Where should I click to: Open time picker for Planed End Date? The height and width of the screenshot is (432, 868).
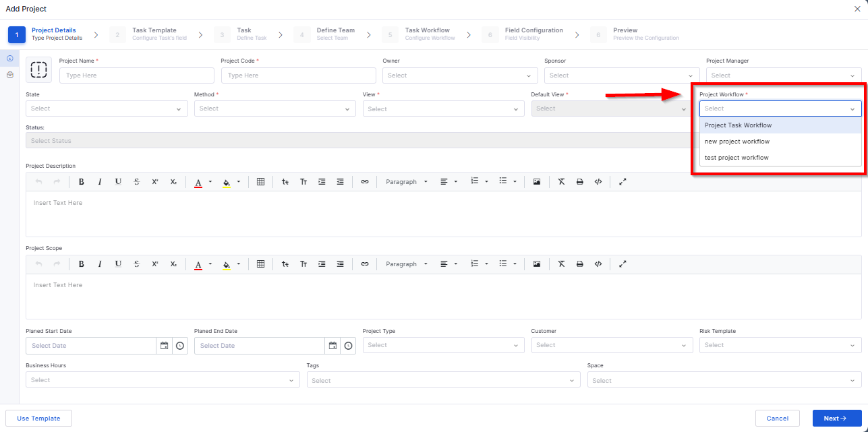pyautogui.click(x=348, y=346)
